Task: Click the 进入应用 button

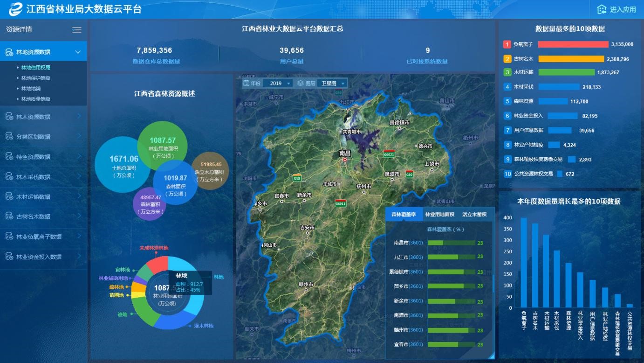Action: (x=617, y=9)
